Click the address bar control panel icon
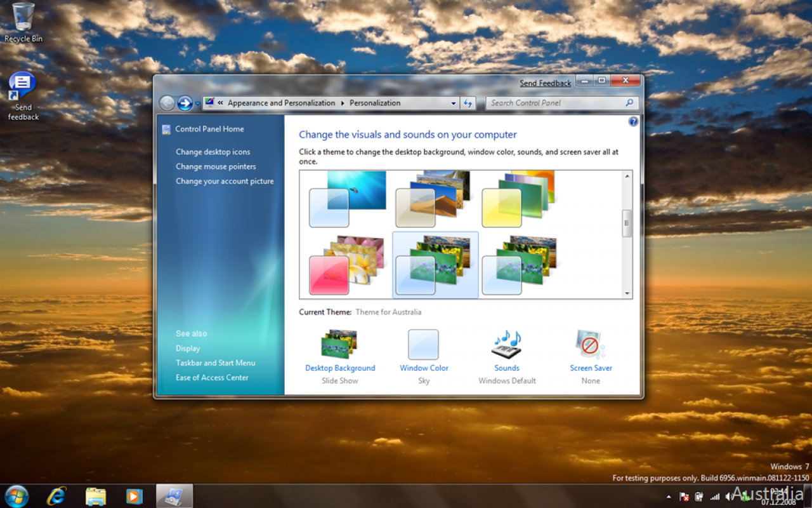 tap(209, 103)
